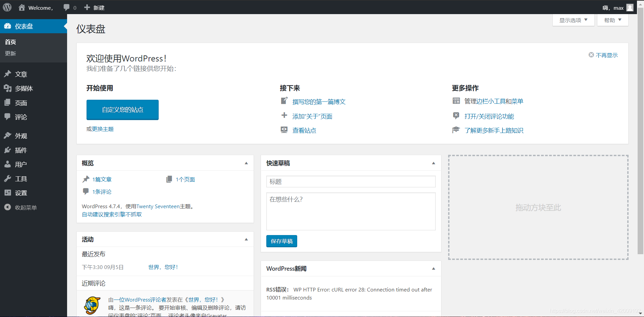This screenshot has width=644, height=317.
Task: Click the 评论 comment icon in sidebar
Action: (7, 117)
